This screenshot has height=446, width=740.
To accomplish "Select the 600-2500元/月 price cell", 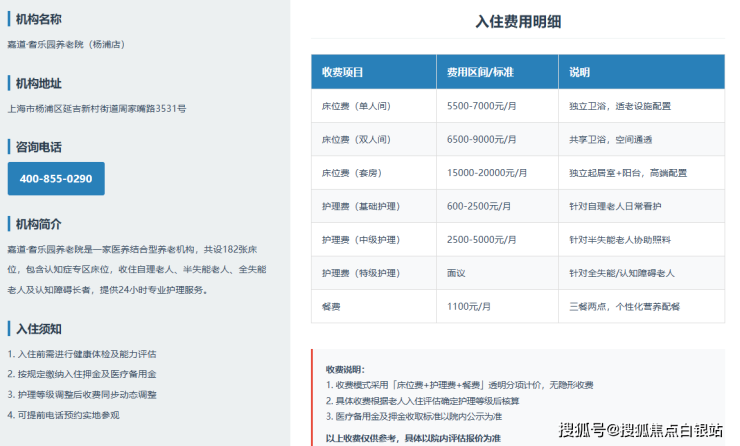I will (x=497, y=206).
